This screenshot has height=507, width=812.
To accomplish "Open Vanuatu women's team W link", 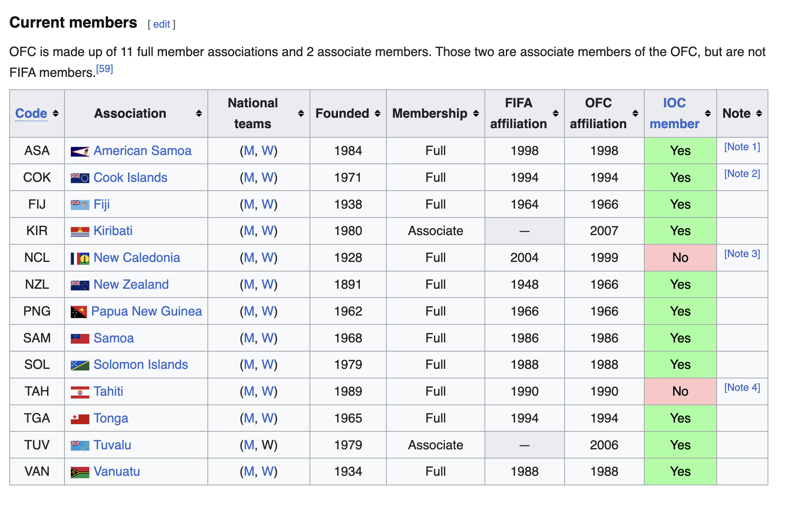I will click(267, 472).
